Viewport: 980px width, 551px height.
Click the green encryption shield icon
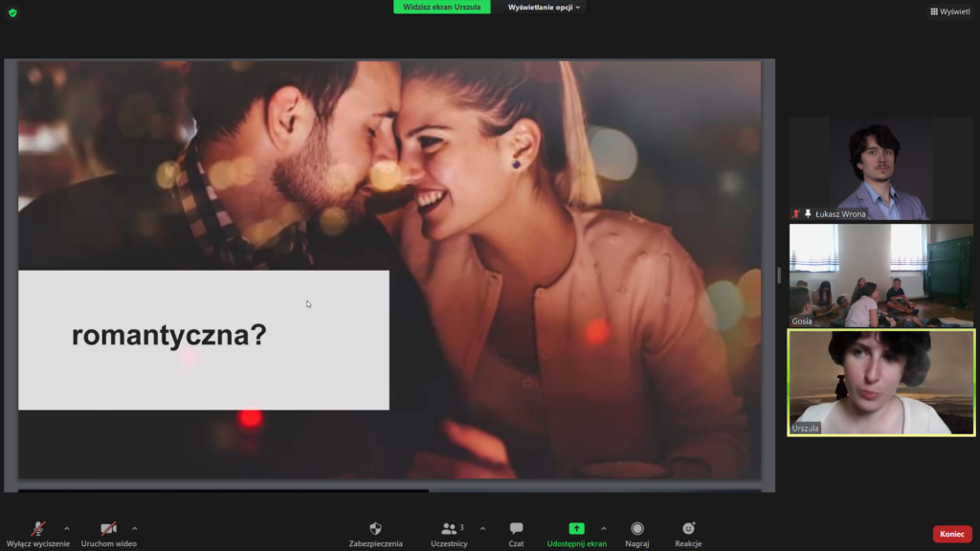point(12,12)
